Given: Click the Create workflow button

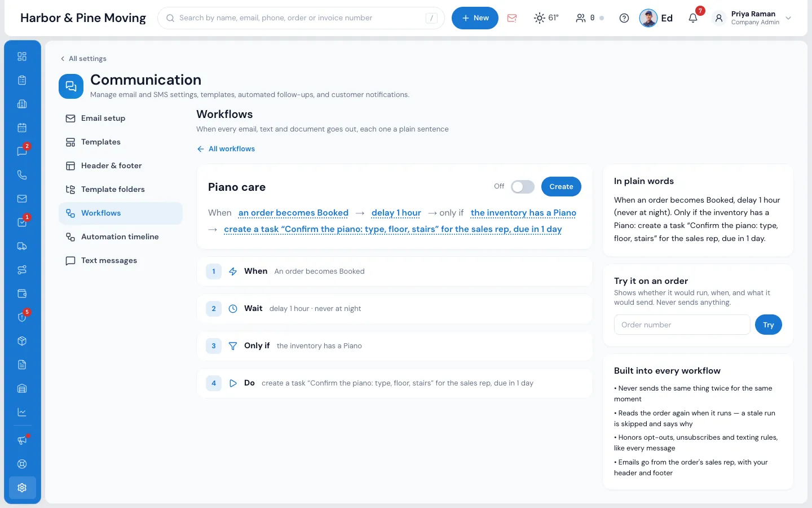Looking at the screenshot, I should pos(561,187).
